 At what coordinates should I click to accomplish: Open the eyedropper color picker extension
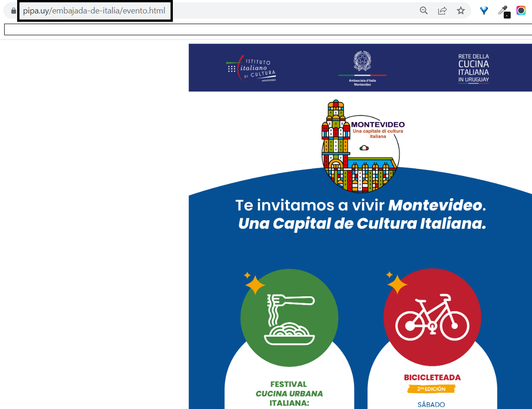504,12
